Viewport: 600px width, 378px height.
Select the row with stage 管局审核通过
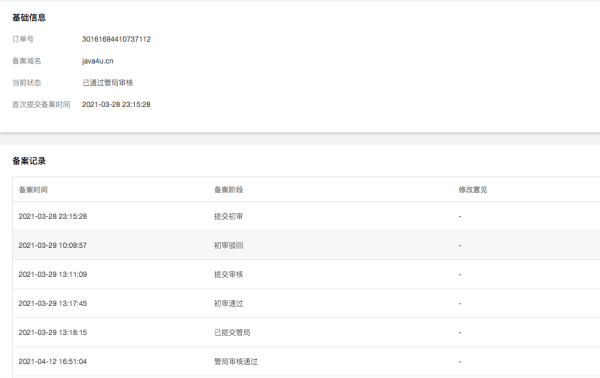(x=306, y=362)
